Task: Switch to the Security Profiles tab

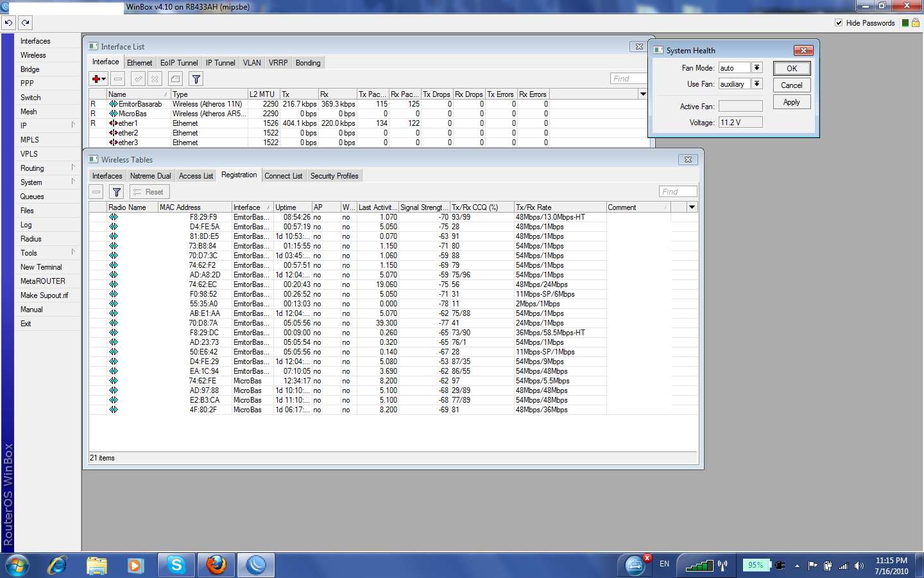Action: 334,176
